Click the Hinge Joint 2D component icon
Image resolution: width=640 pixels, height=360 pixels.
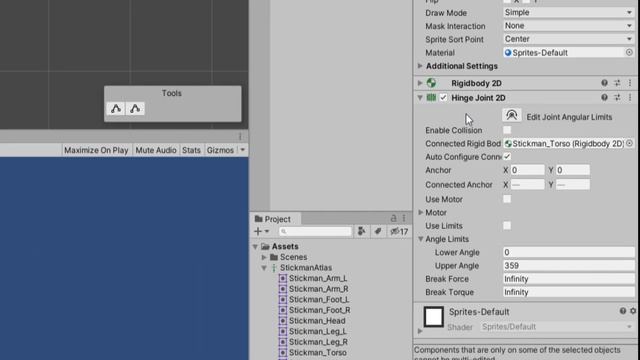tap(431, 98)
